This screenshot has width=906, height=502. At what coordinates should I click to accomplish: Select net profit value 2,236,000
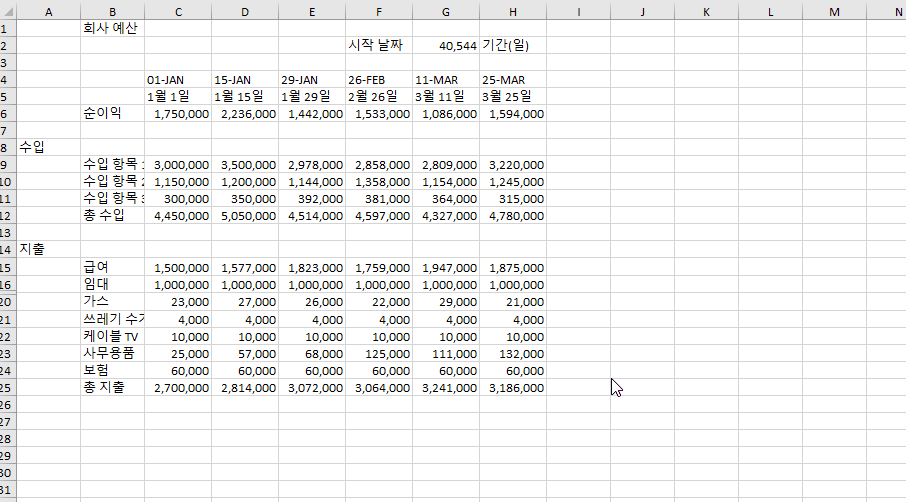[245, 114]
